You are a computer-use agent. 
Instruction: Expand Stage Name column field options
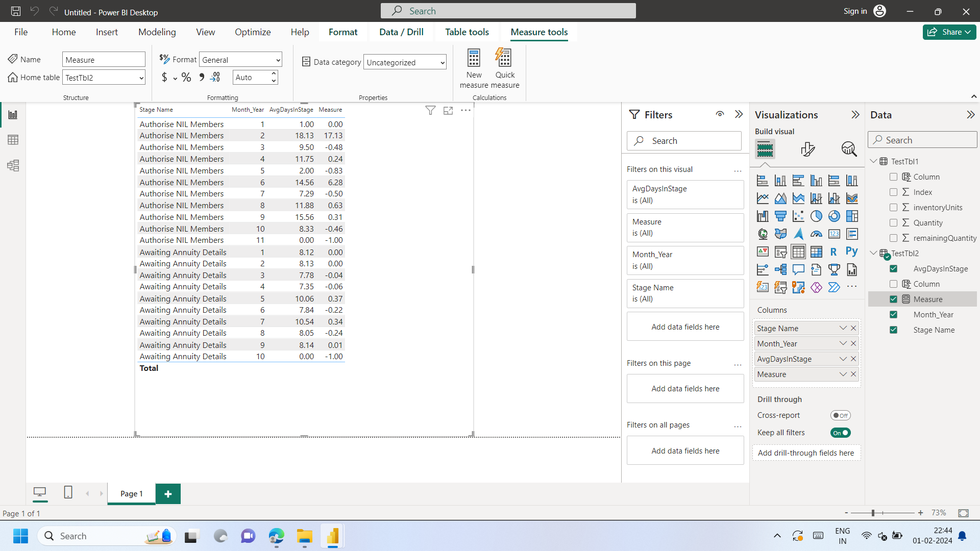[843, 328]
